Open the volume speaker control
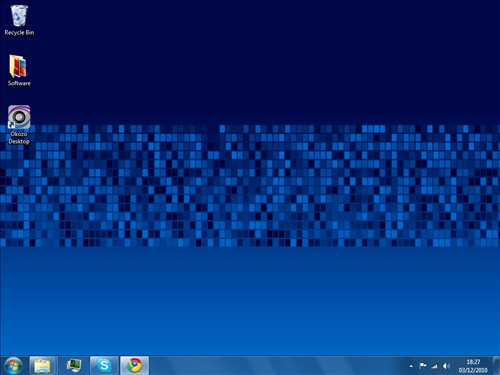Screen dimensions: 500x375 (446, 366)
